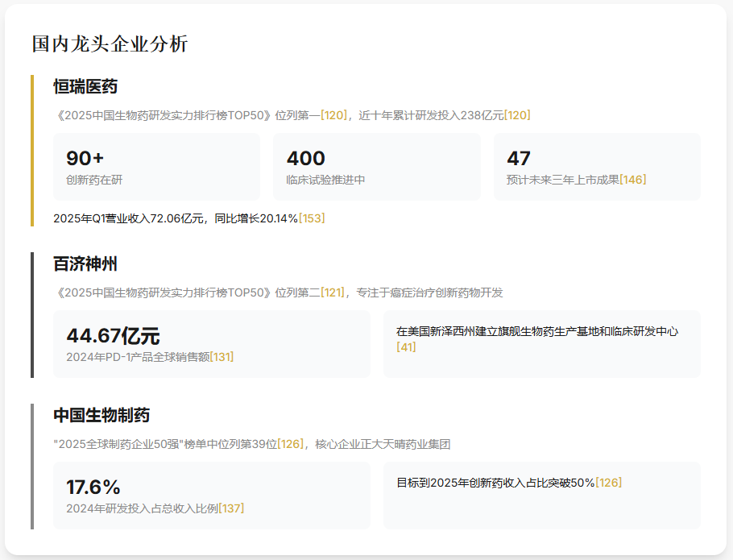Click 核心企业正大天晴药业集团 text
The height and width of the screenshot is (560, 733).
[383, 444]
